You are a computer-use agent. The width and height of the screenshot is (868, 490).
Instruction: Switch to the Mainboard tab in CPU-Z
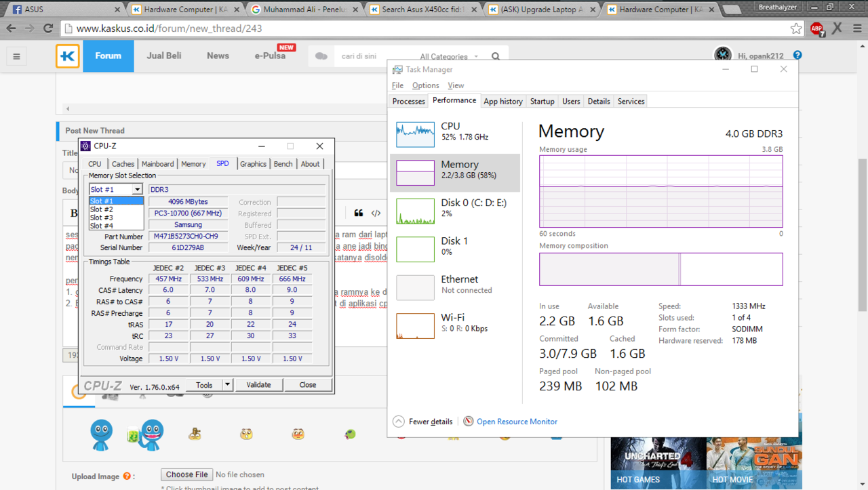[157, 164]
